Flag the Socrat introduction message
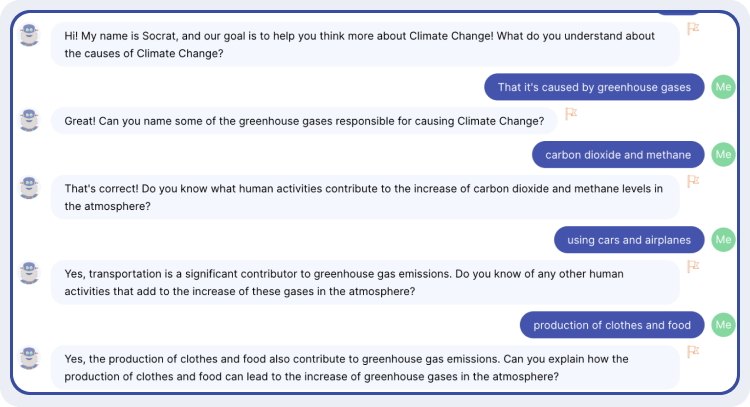Image resolution: width=750 pixels, height=407 pixels. point(693,29)
